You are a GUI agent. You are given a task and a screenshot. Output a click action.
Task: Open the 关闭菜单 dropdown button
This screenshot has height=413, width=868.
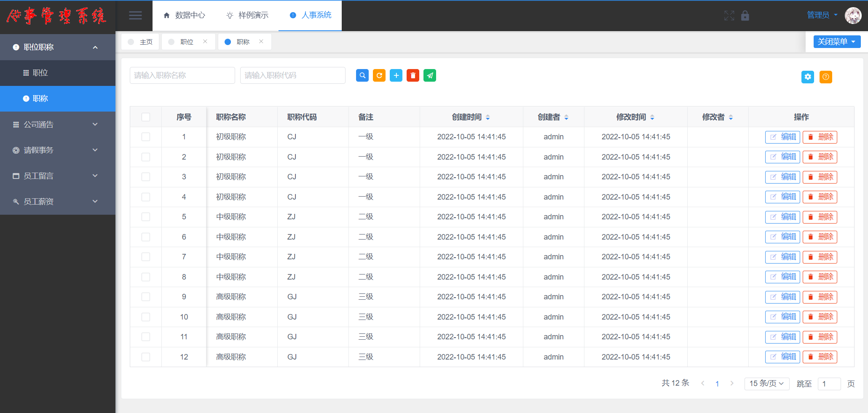(836, 42)
